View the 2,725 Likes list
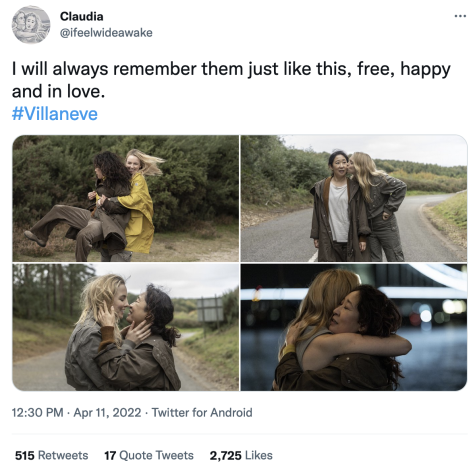 (x=241, y=455)
